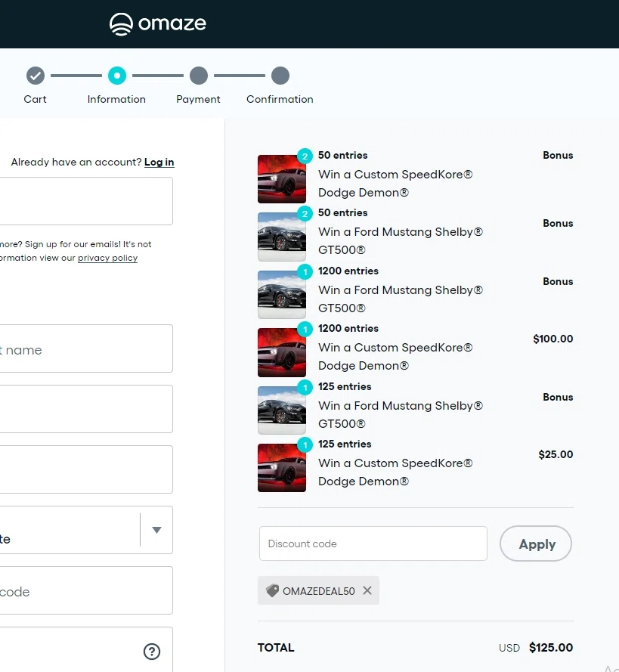Viewport: 619px width, 672px height.
Task: Click the Cart step label
Action: [x=35, y=100]
